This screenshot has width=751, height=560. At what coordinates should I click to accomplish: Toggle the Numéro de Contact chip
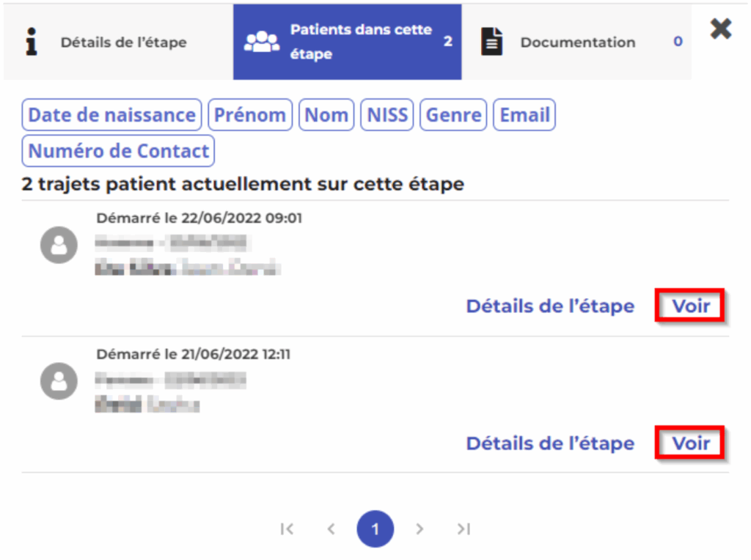[118, 151]
